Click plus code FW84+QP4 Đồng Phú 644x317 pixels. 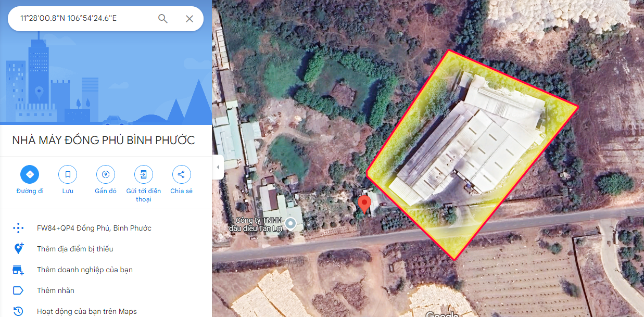[94, 228]
